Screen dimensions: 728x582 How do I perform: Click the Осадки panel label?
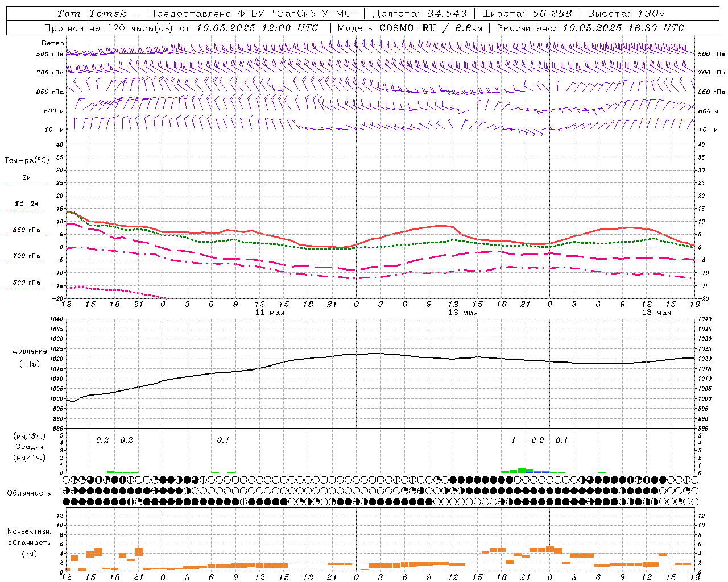pyautogui.click(x=30, y=447)
